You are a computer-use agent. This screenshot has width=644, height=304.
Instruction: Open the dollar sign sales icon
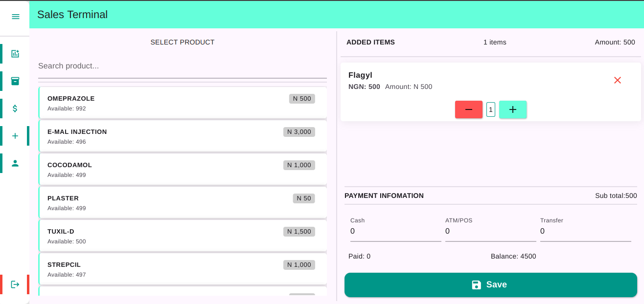click(15, 109)
